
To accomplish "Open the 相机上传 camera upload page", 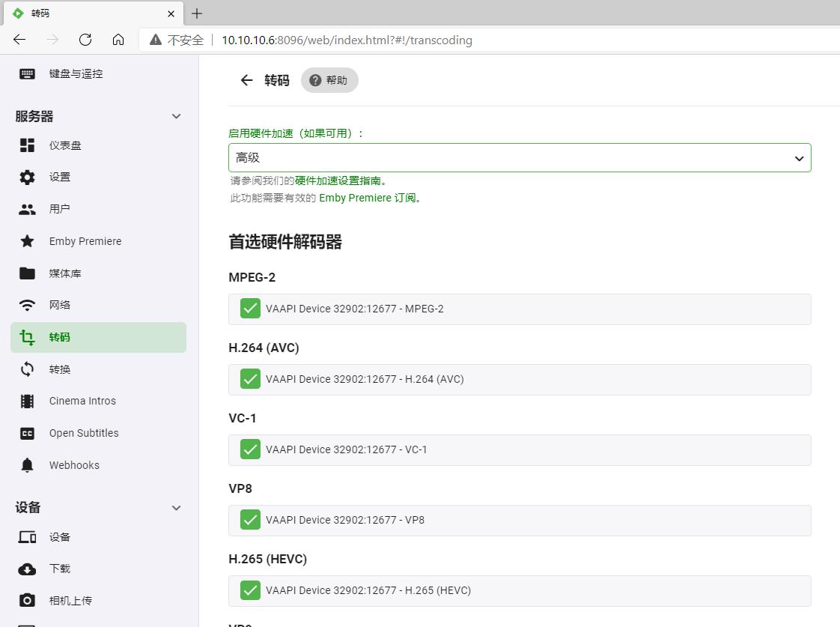I will click(74, 599).
